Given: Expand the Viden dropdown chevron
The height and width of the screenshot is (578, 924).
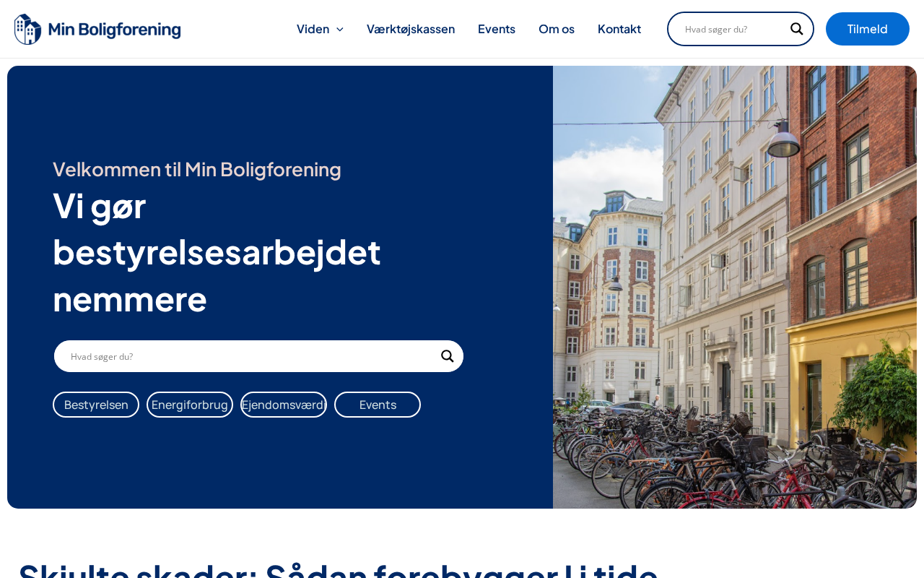Looking at the screenshot, I should tap(340, 29).
